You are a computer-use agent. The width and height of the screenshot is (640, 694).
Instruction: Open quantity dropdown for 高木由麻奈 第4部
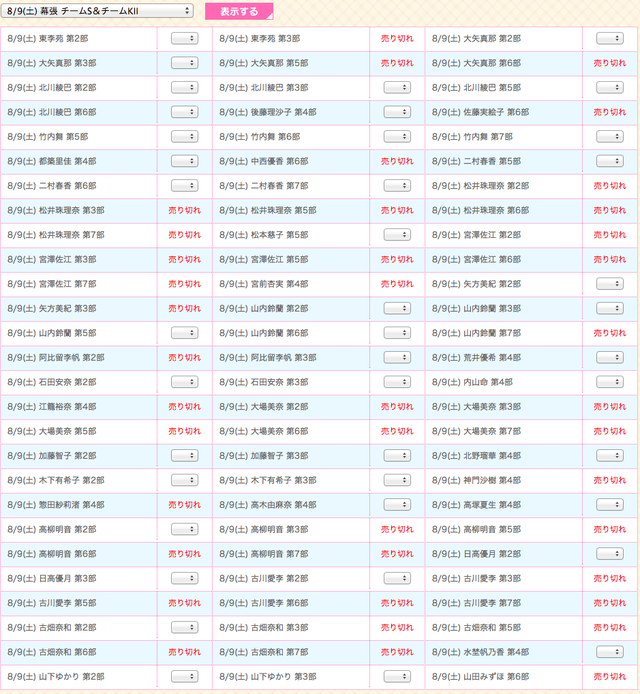coord(397,505)
